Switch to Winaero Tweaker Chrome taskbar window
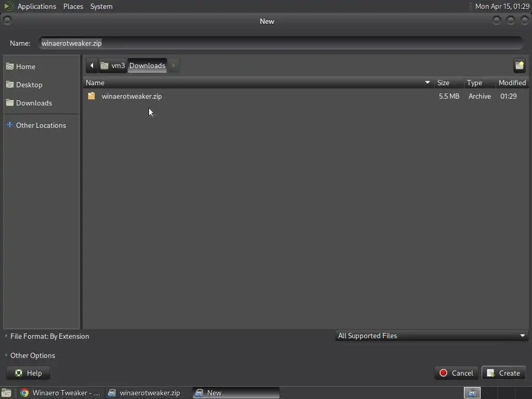Viewport: 532px width, 399px height. [60, 393]
